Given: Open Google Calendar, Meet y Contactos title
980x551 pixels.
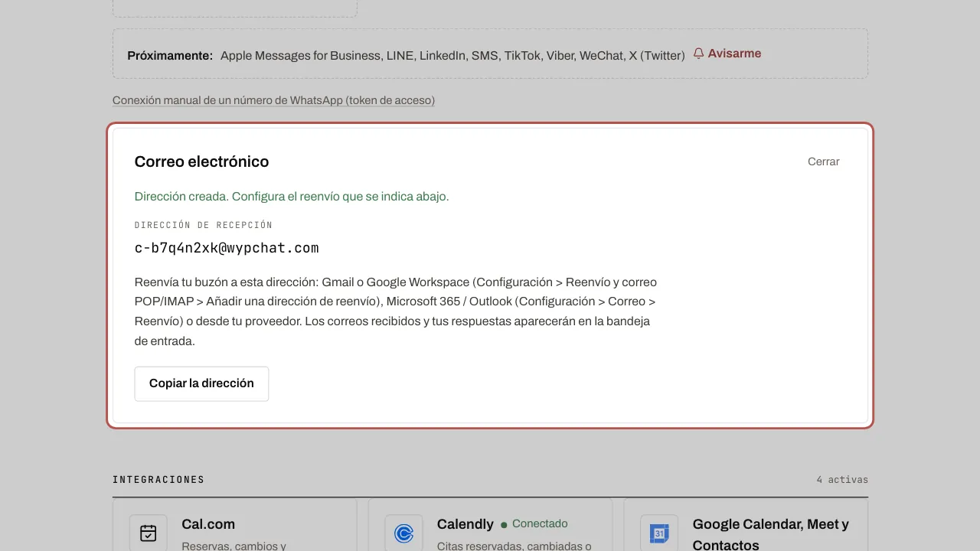Looking at the screenshot, I should coord(771,534).
